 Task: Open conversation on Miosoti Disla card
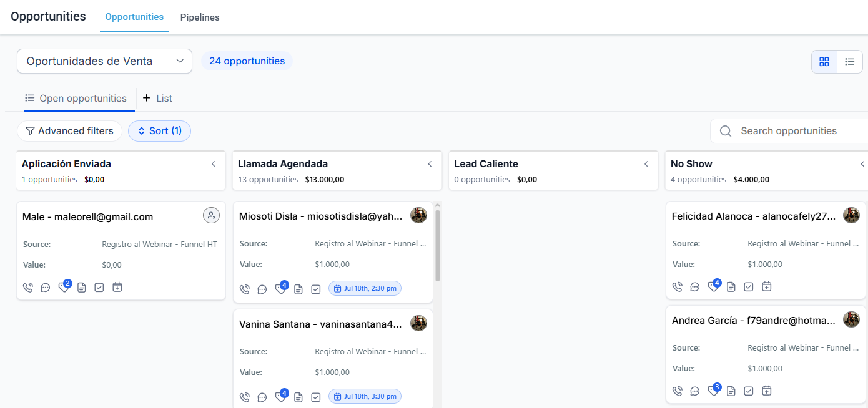click(x=262, y=289)
